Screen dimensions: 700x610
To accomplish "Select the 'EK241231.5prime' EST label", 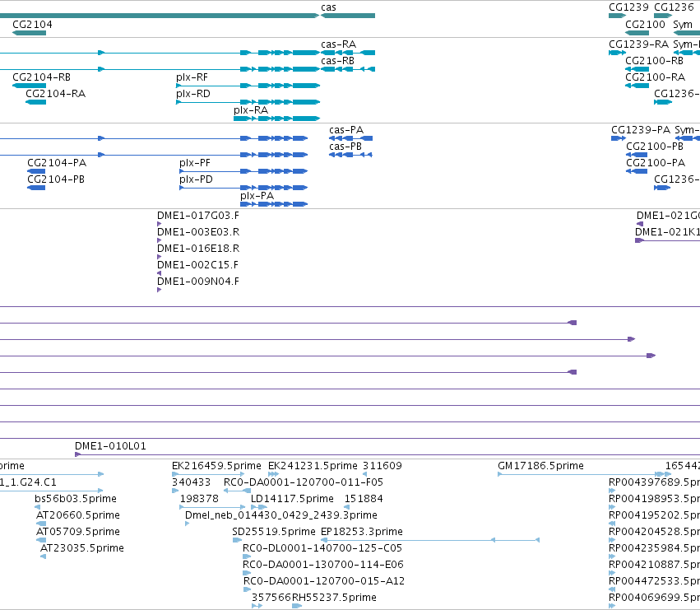I will pos(313,466).
